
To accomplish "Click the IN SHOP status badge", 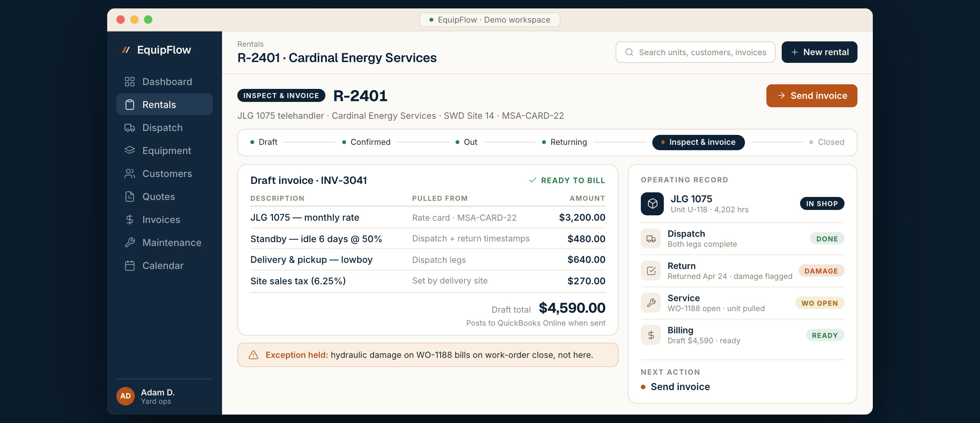I will (x=822, y=203).
